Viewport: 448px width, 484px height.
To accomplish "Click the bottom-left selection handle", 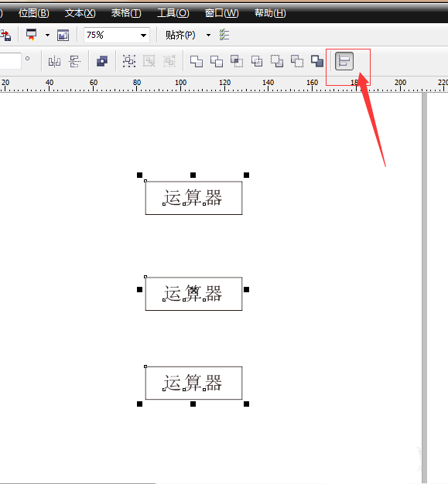I will tap(139, 404).
